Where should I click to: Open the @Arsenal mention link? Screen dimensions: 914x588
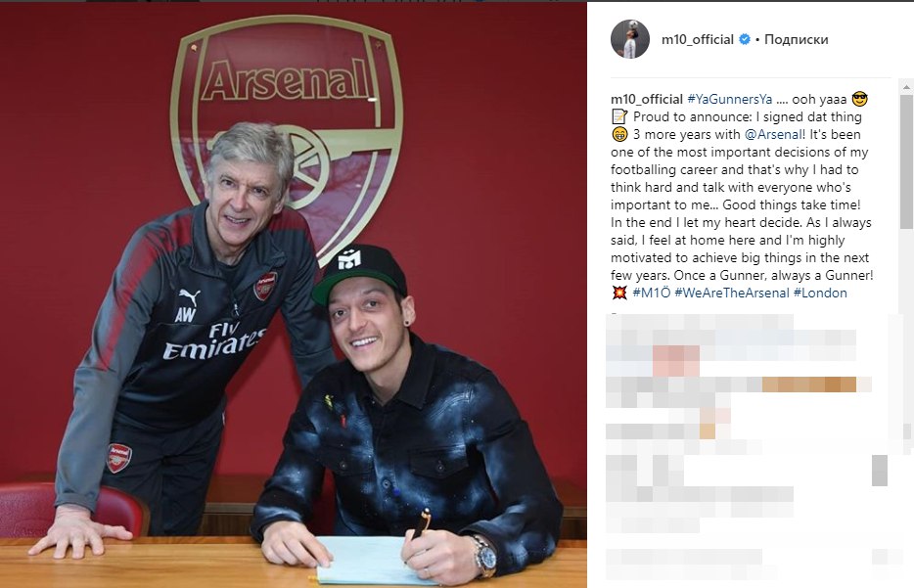(x=773, y=134)
